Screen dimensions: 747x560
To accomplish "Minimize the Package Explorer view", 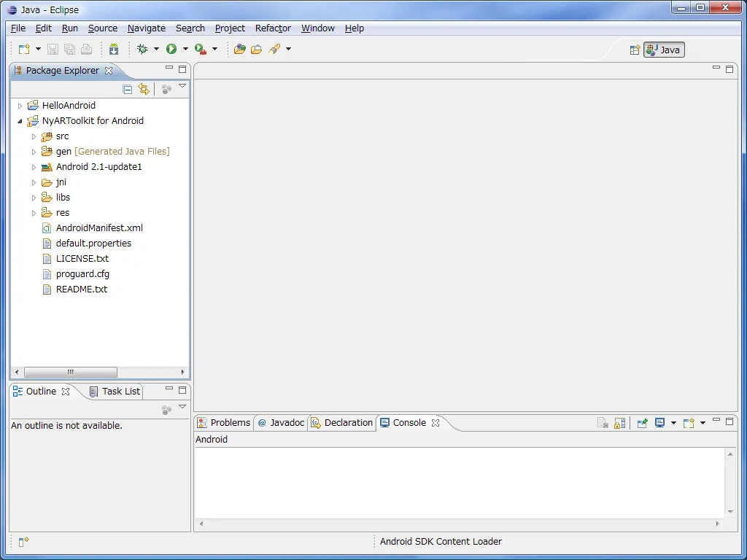I will click(x=169, y=68).
